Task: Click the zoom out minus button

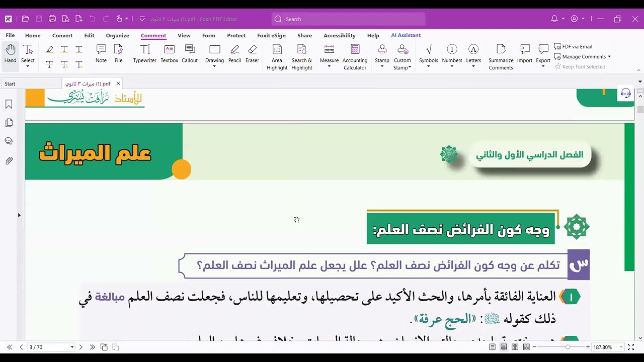Action: 535,347
